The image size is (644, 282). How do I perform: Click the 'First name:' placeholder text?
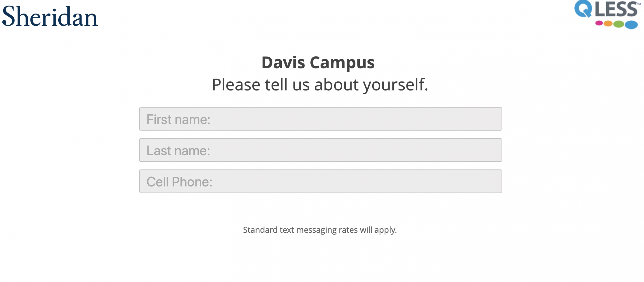point(178,119)
